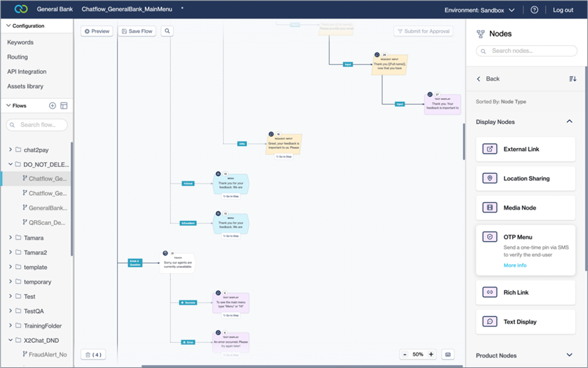588x368 pixels.
Task: Open the More info link for OTP Menu
Action: pyautogui.click(x=514, y=265)
